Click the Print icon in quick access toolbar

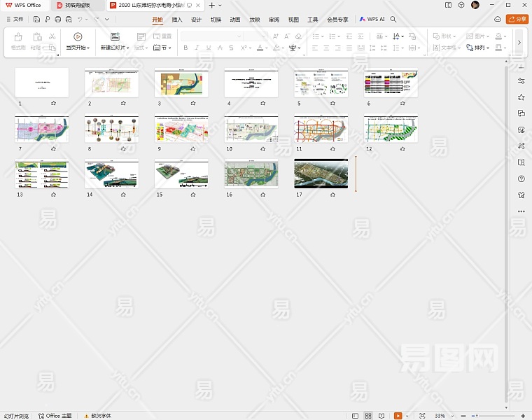point(57,20)
